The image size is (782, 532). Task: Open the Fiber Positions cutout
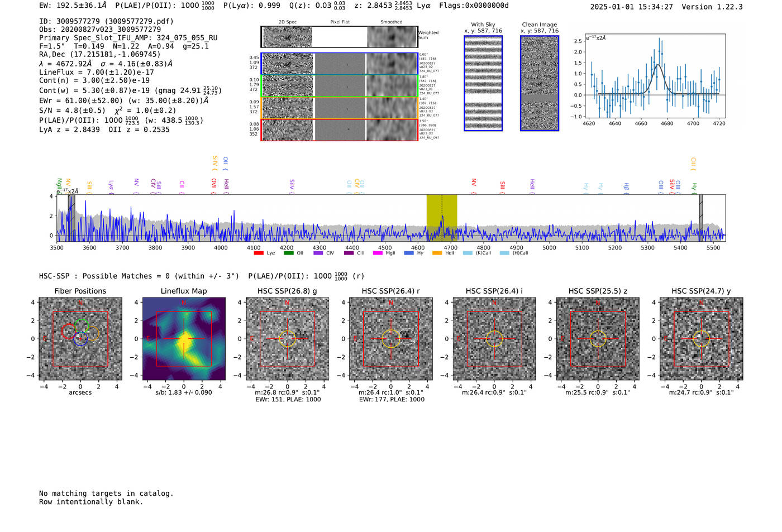pyautogui.click(x=80, y=339)
